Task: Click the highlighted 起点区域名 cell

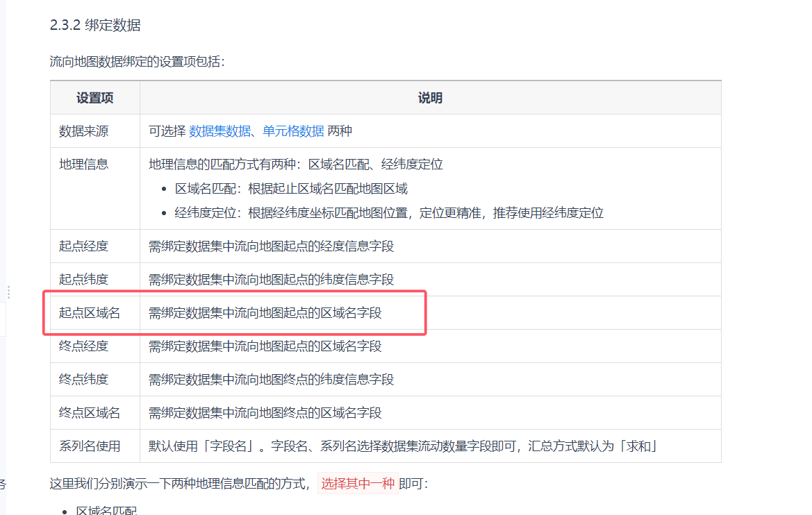Action: 90,313
